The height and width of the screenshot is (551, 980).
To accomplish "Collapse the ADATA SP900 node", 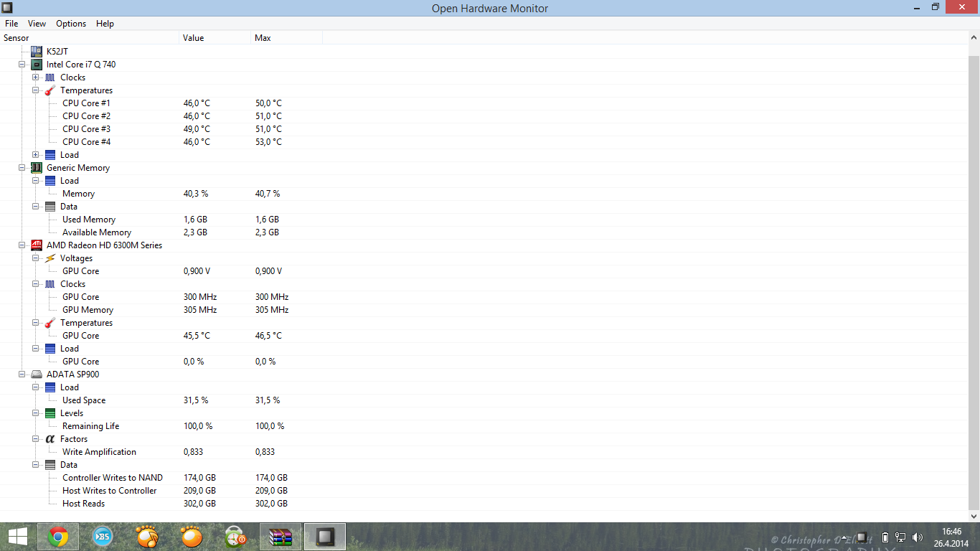I will tap(22, 375).
